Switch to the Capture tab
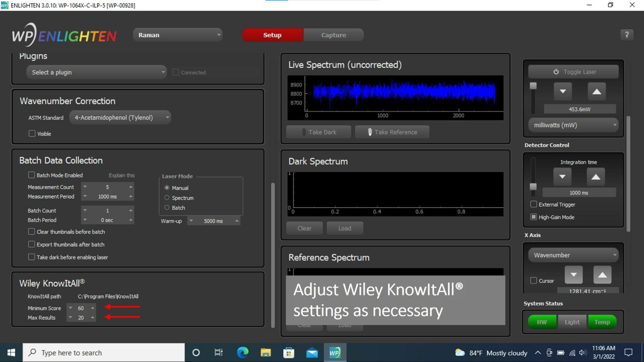The width and height of the screenshot is (644, 362). point(333,35)
